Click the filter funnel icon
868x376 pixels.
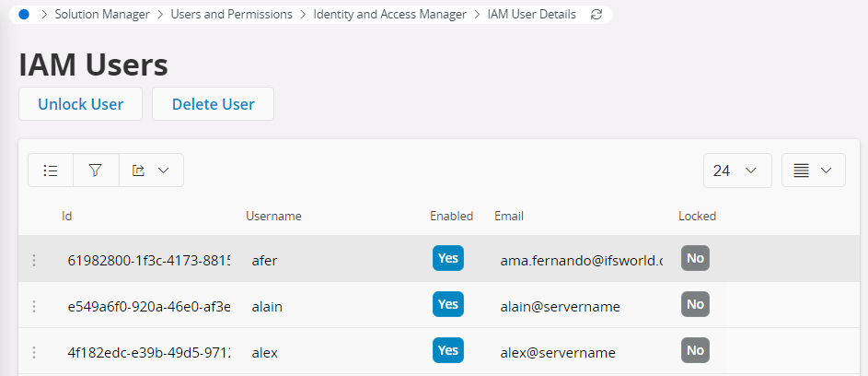coord(96,170)
